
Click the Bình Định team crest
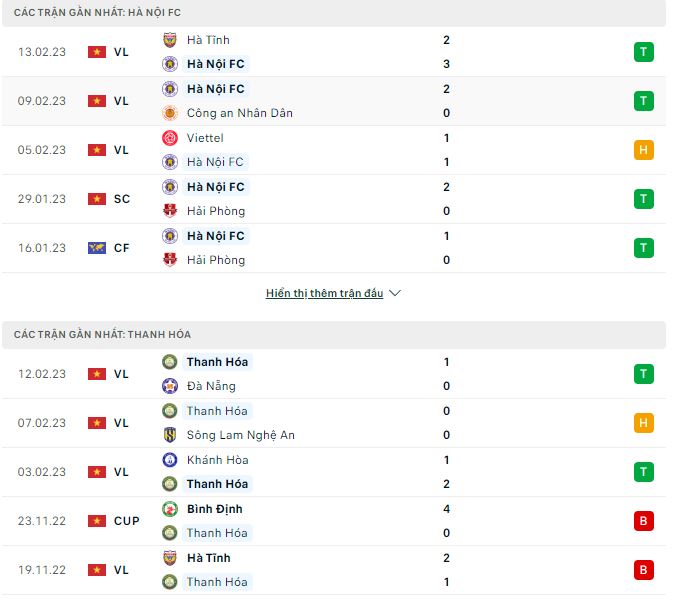170,509
